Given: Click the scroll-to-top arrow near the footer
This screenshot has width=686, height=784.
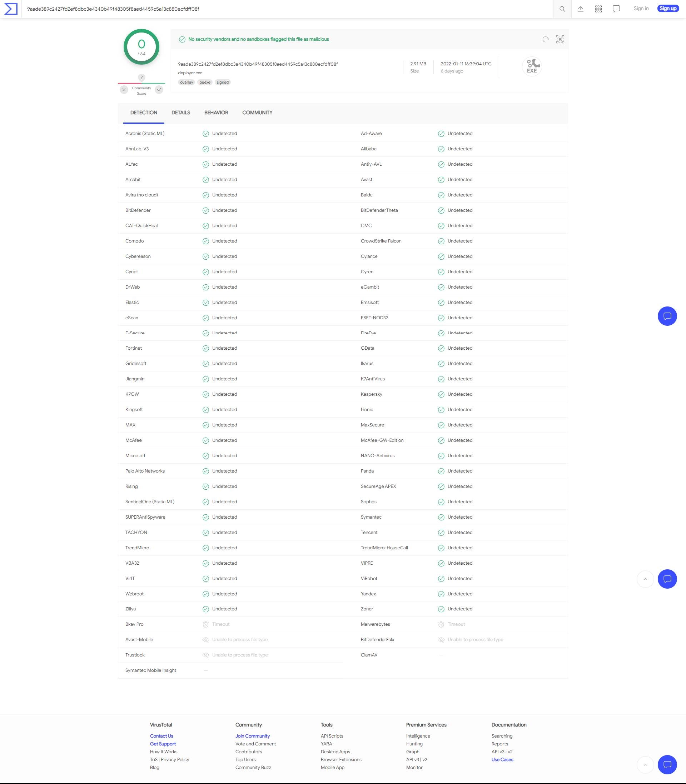Looking at the screenshot, I should point(645,765).
